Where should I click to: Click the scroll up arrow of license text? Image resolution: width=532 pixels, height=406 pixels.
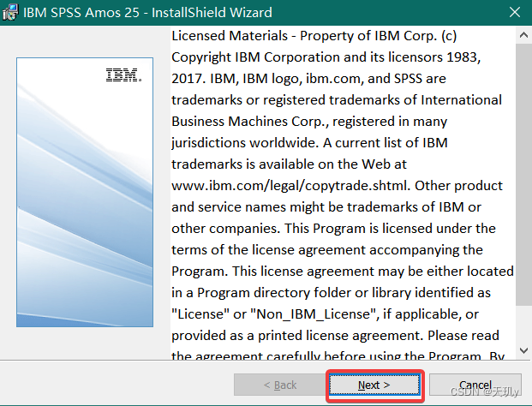[523, 34]
